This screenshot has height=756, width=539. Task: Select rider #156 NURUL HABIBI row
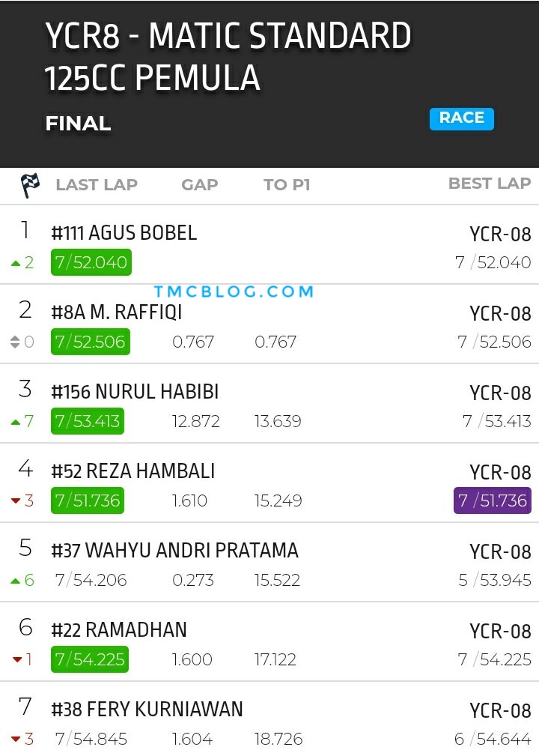[269, 404]
